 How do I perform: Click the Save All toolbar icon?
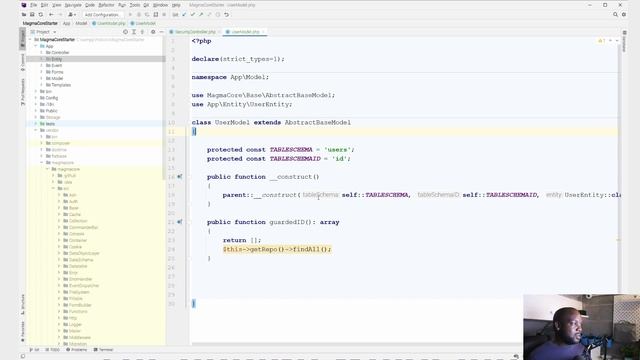click(32, 15)
